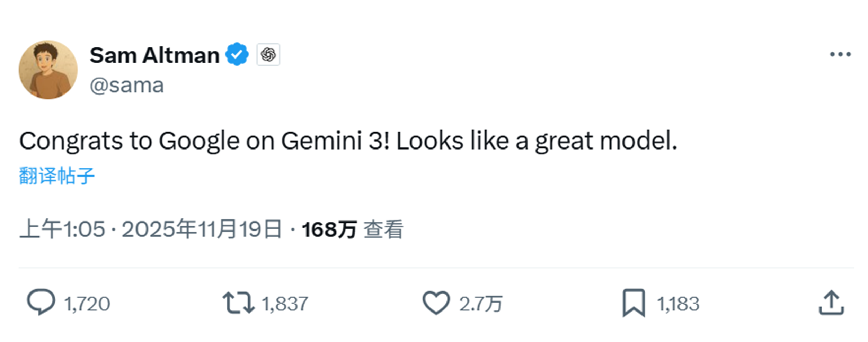Click the blue verified badge next to Sam Altman

tap(237, 54)
